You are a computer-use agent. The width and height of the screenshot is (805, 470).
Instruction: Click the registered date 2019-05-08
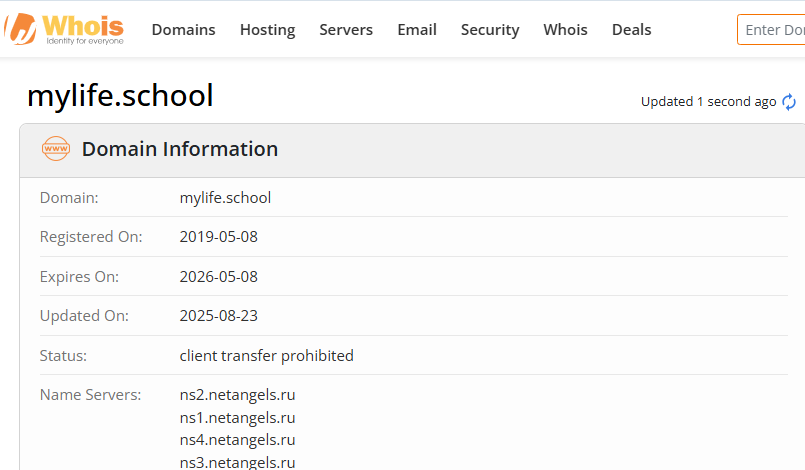click(x=218, y=237)
